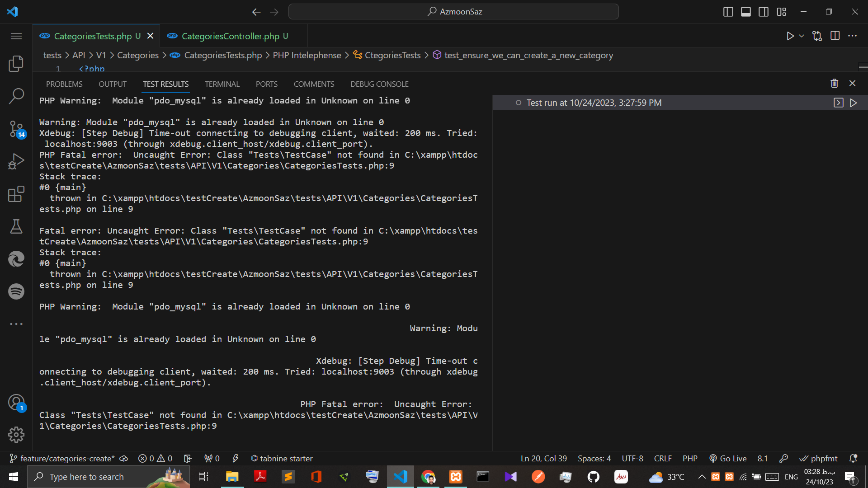Open the hamburger application menu
The image size is (868, 488).
tap(16, 36)
